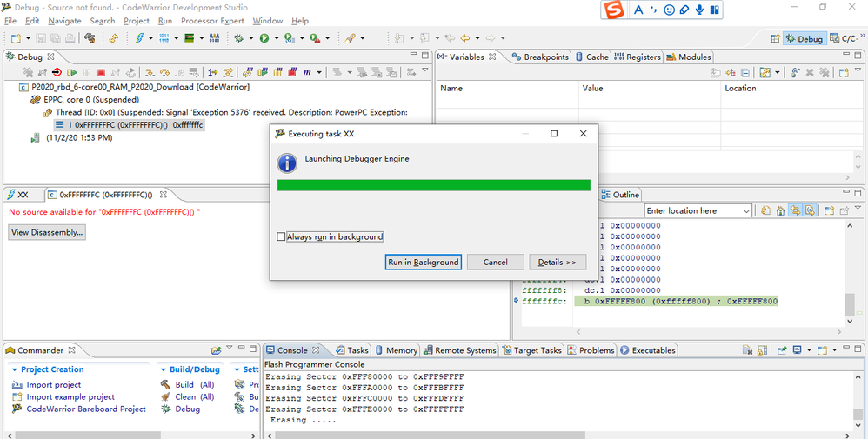Click the Build hammer icon in toolbar
The width and height of the screenshot is (868, 439).
pyautogui.click(x=90, y=38)
